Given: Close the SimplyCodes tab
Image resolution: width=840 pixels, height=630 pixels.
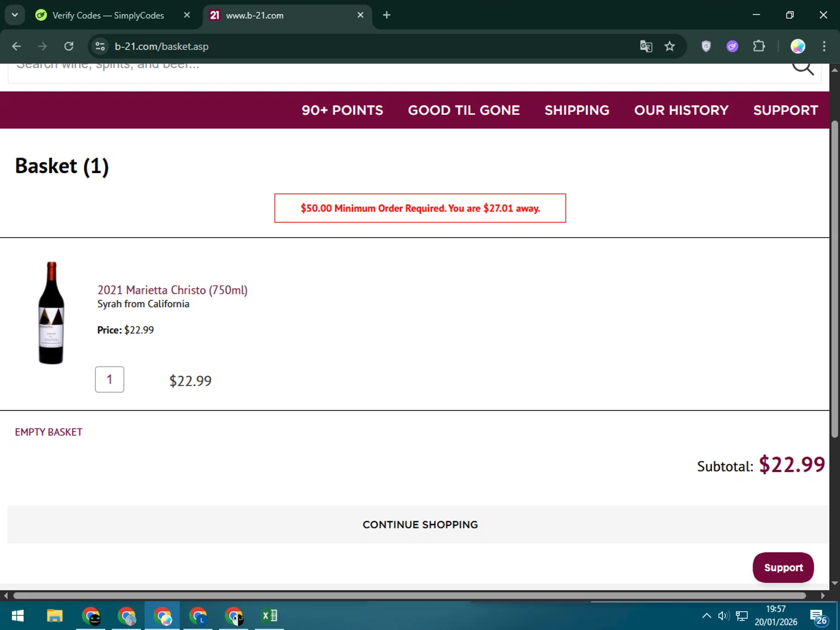Looking at the screenshot, I should 187,15.
